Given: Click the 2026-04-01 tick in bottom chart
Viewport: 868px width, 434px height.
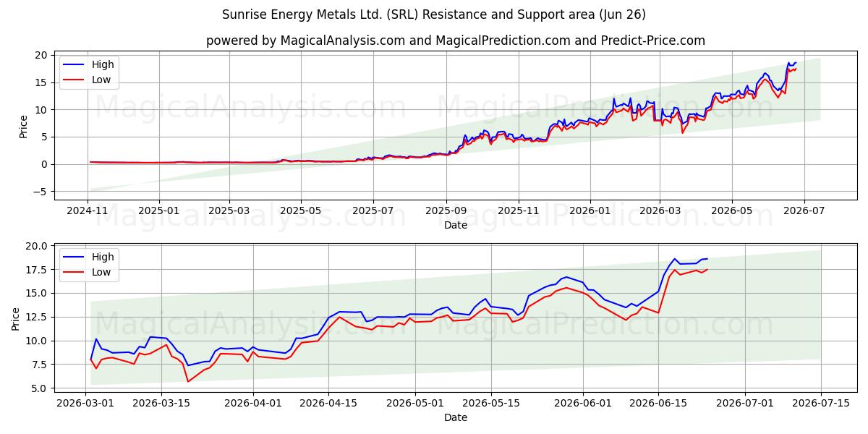Looking at the screenshot, I should tap(253, 403).
